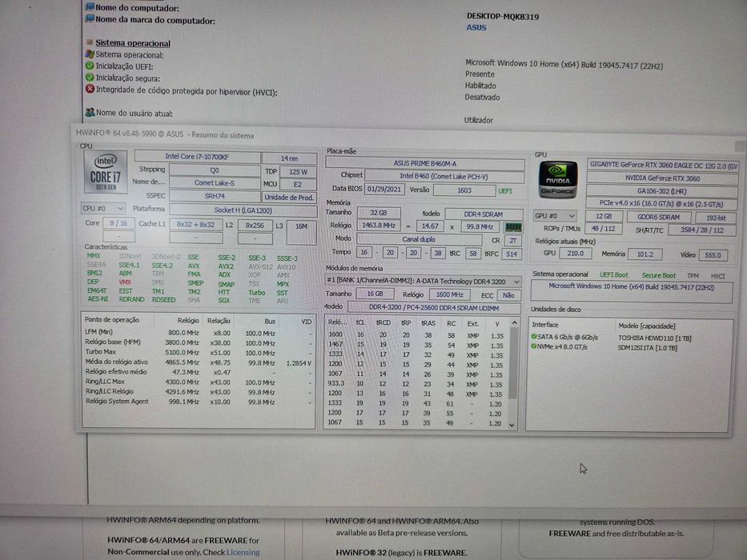This screenshot has height=560, width=747.
Task: Select the Relógio System Agent row
Action: coord(199,402)
